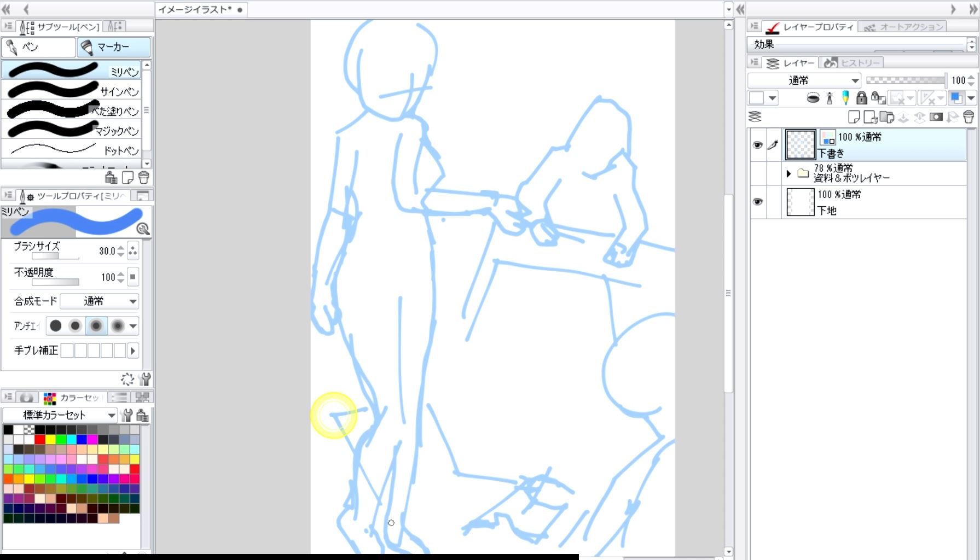The height and width of the screenshot is (560, 980).
Task: Switch to the カラーセット tab
Action: pyautogui.click(x=73, y=398)
